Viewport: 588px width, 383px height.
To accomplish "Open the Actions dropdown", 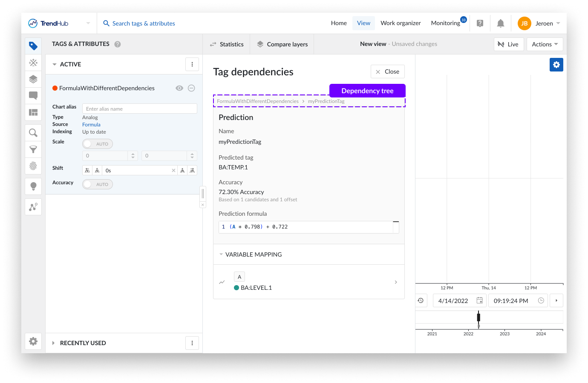I will [545, 44].
